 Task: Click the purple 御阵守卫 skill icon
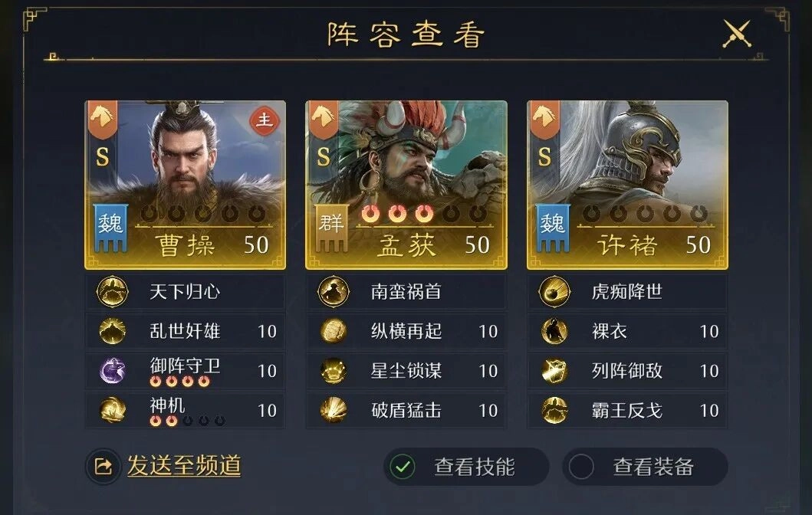coord(113,371)
